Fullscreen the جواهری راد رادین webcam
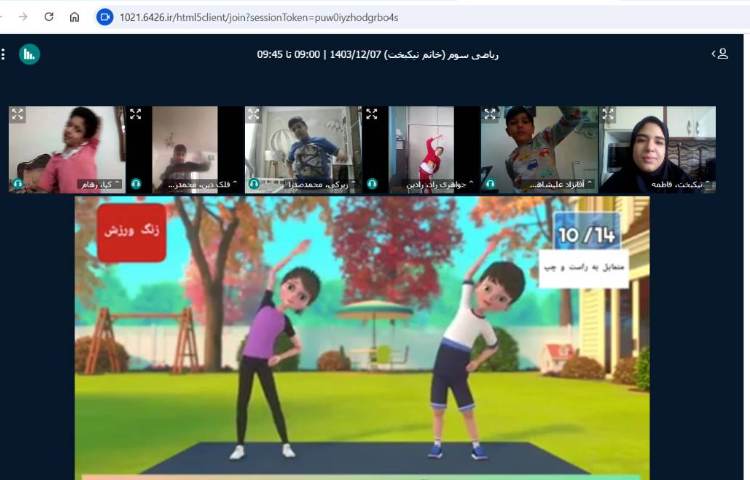The height and width of the screenshot is (480, 750). coord(372,114)
